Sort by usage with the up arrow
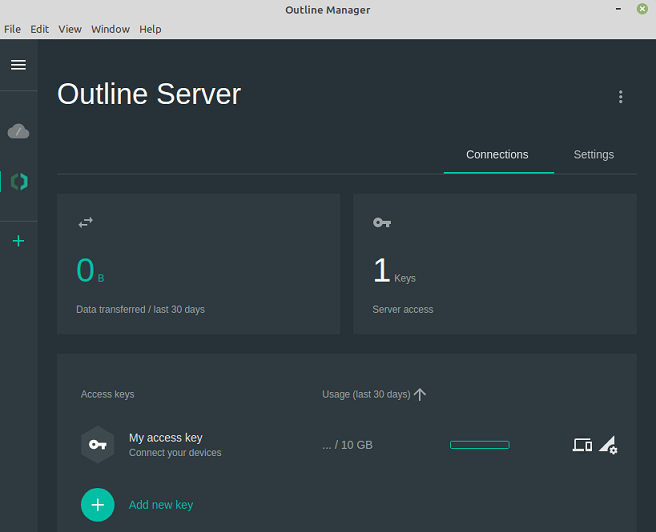 coord(420,394)
